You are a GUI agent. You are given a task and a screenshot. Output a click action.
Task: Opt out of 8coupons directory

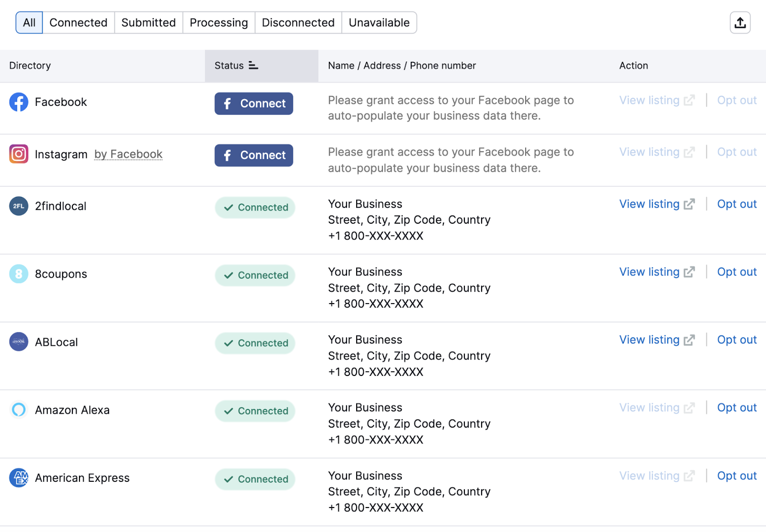(737, 272)
